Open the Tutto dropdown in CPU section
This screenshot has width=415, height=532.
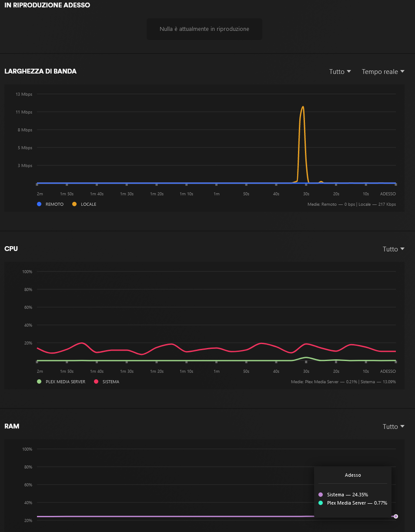[x=393, y=249]
